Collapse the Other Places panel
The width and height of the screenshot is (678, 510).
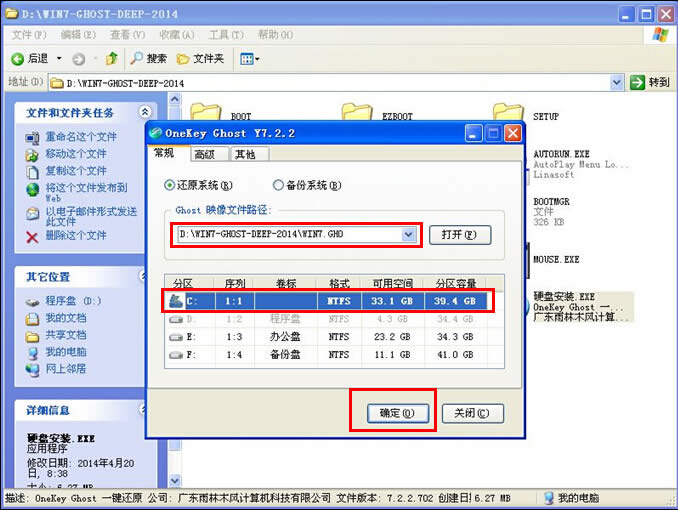[145, 276]
